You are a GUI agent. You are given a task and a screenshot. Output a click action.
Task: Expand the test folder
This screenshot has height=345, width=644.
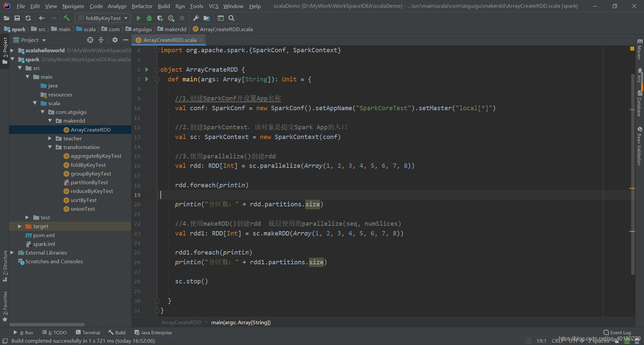coord(27,217)
